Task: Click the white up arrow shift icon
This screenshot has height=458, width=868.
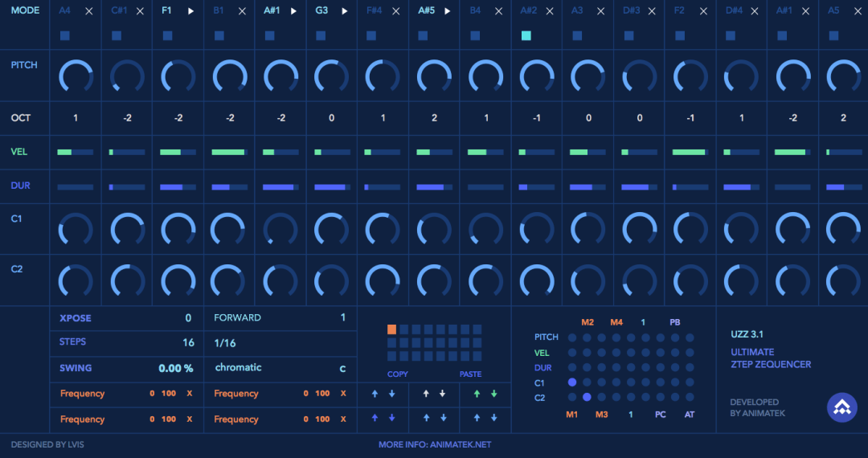Action: [426, 394]
